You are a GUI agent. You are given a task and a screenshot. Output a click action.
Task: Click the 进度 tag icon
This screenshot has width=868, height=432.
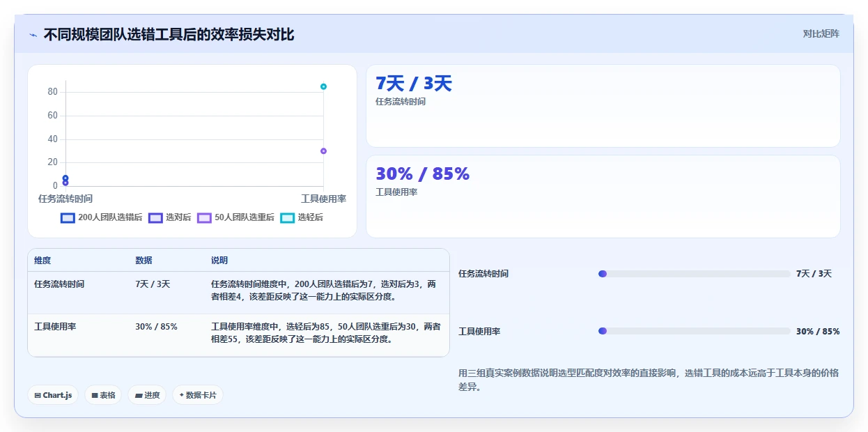coord(139,395)
